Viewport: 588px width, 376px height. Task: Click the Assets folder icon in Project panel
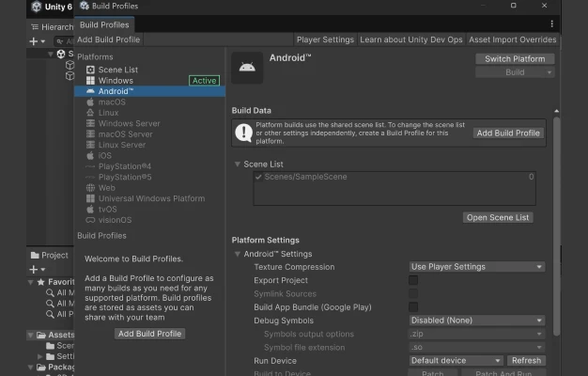click(41, 335)
